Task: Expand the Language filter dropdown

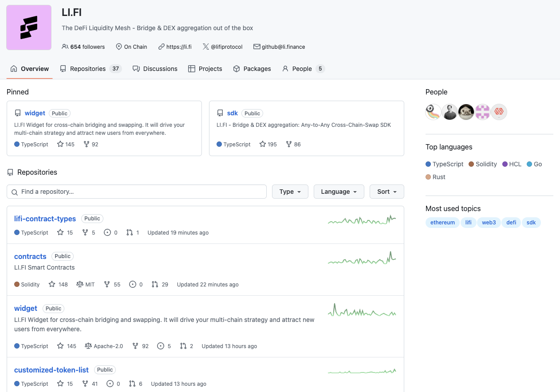Action: (339, 192)
